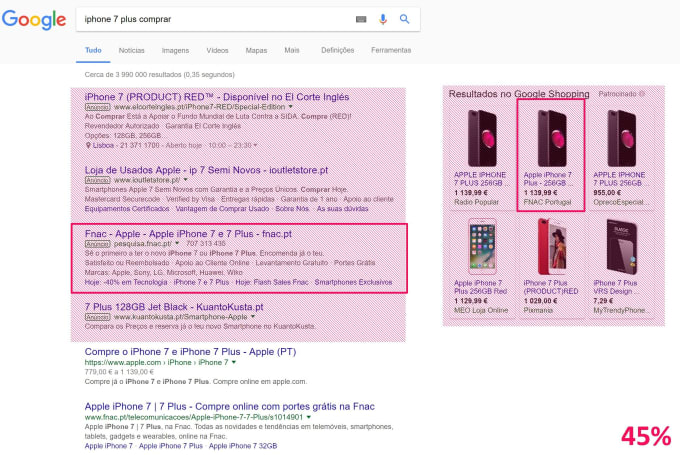Open the Mais menu
The image size is (680, 455).
(x=292, y=50)
